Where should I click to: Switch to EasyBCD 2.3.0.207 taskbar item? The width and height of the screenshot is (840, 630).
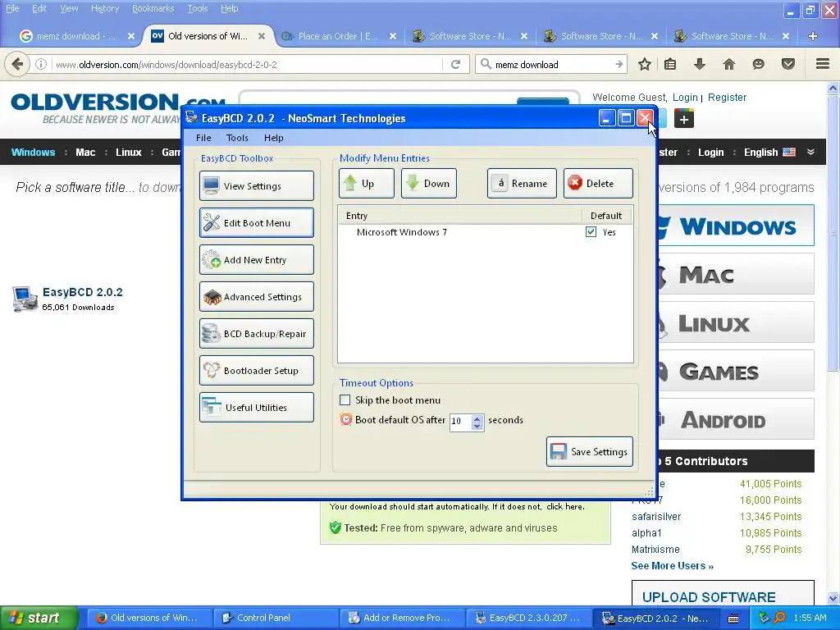(529, 618)
